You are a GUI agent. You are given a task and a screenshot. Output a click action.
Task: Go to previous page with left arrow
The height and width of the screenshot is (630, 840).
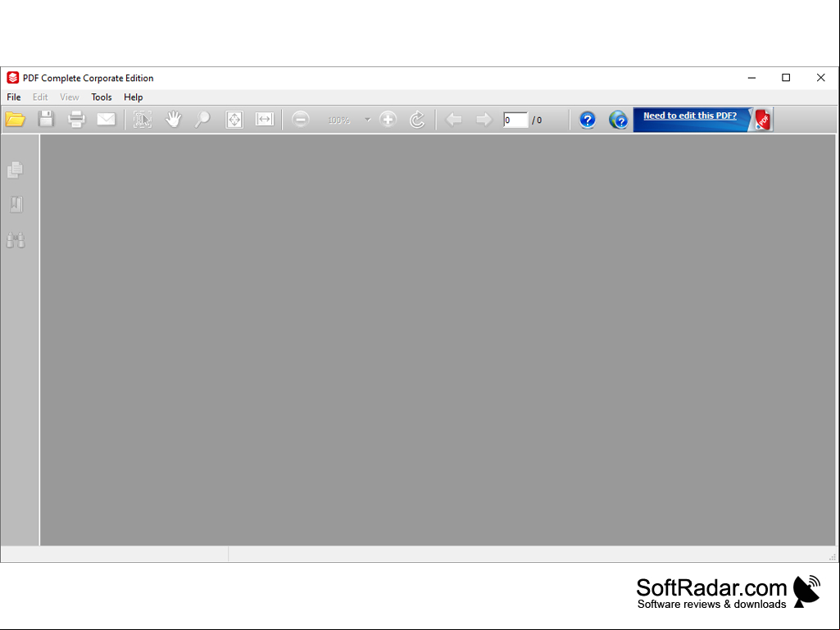click(454, 119)
